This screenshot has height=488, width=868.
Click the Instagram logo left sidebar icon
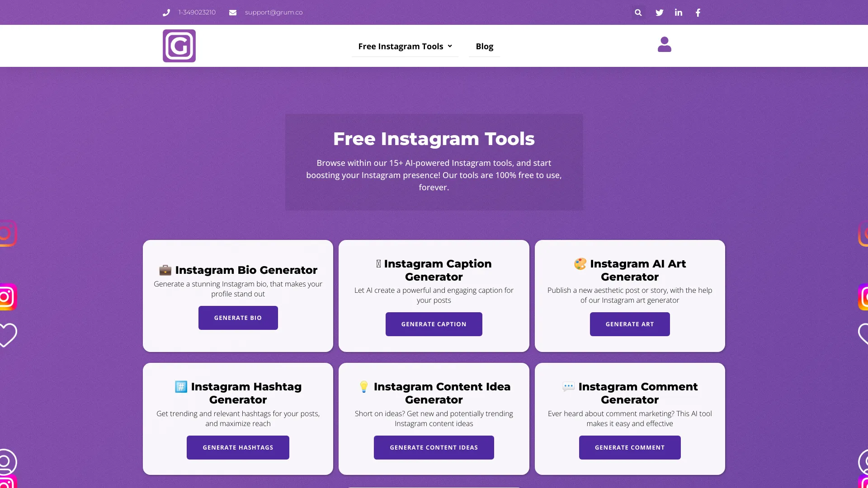[8, 297]
